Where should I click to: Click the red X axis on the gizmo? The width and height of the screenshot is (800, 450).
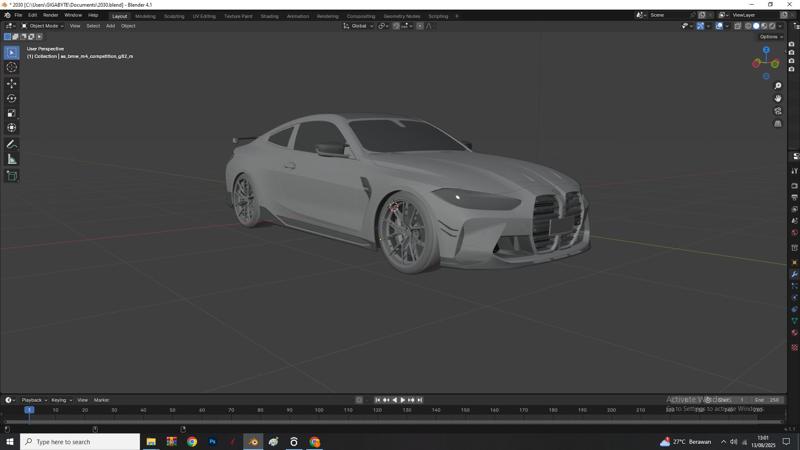[x=756, y=63]
